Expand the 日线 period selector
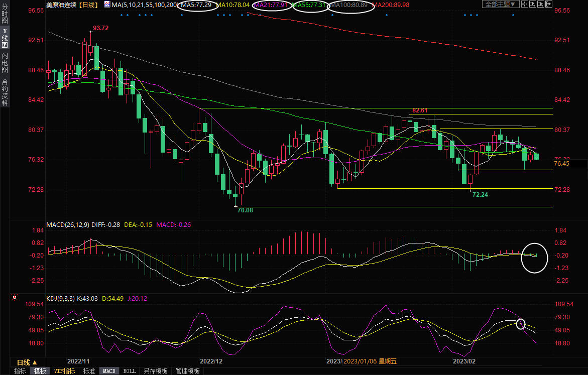Image resolution: width=588 pixels, height=375 pixels. pyautogui.click(x=27, y=362)
